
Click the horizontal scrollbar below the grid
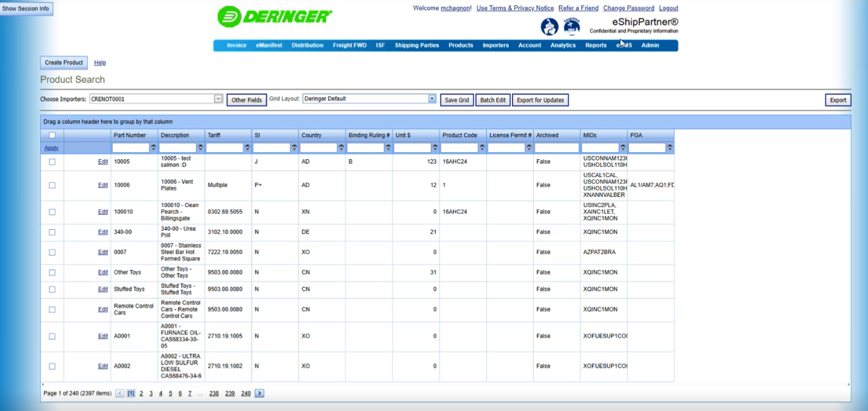coord(445,385)
